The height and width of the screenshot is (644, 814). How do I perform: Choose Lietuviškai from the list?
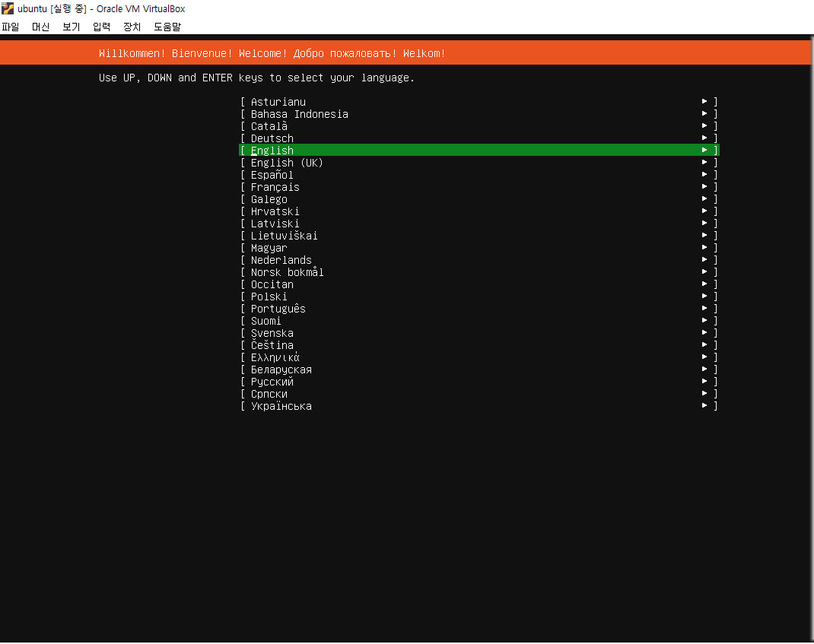479,236
